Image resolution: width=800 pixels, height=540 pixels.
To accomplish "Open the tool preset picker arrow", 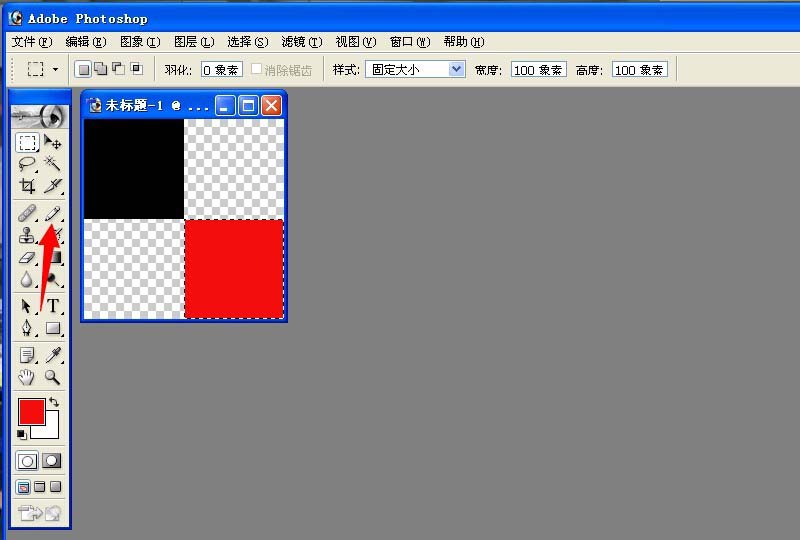I will 55,69.
